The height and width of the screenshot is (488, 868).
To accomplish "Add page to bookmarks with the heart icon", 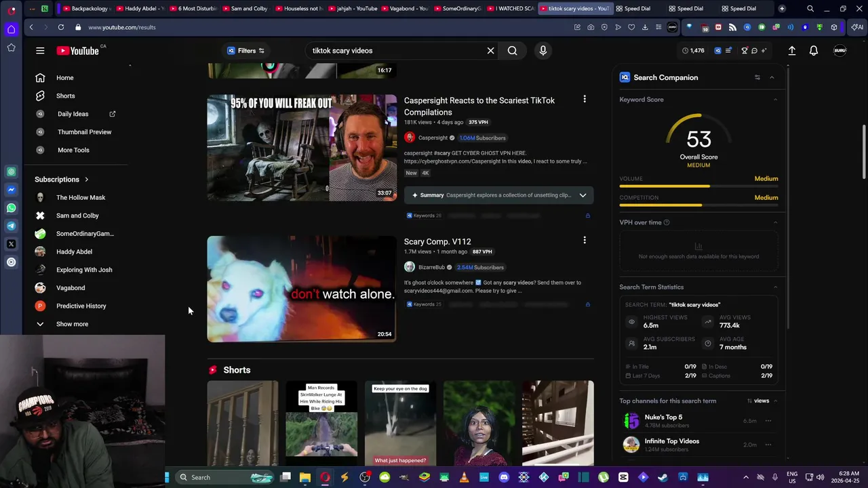I will [x=631, y=27].
